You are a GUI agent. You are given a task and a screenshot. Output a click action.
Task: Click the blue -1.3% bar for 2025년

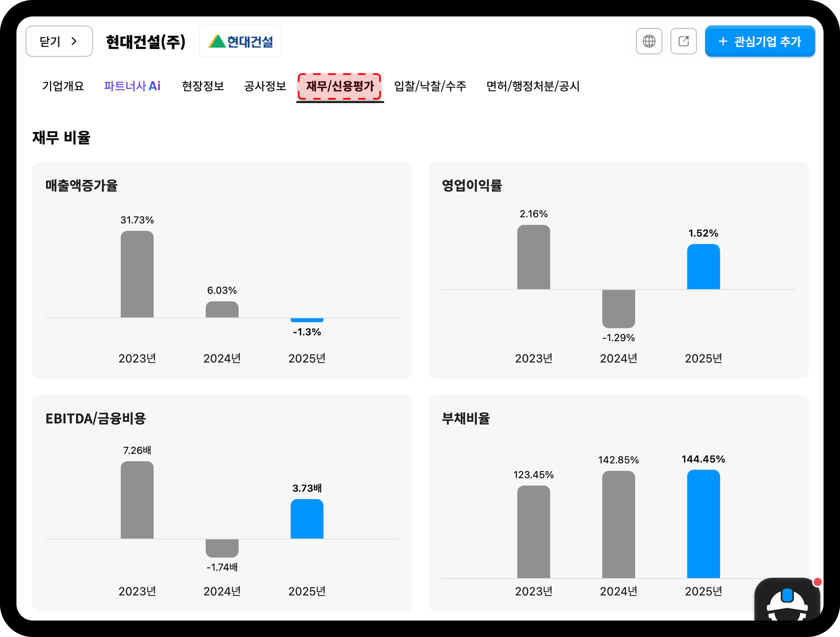tap(307, 320)
